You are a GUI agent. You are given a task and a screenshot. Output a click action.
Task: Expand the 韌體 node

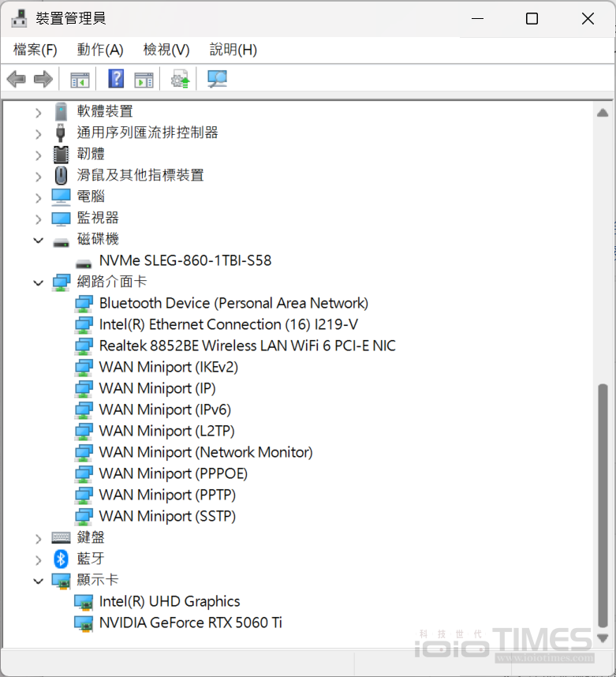[39, 155]
